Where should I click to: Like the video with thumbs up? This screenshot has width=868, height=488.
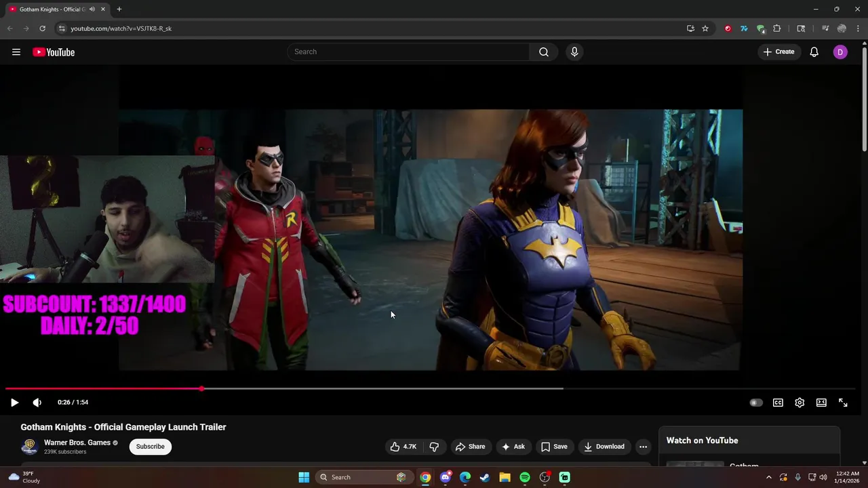pyautogui.click(x=403, y=447)
